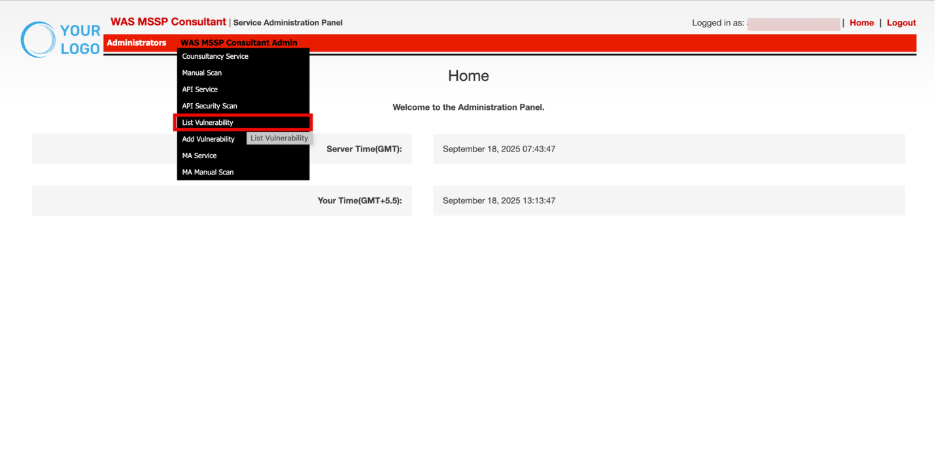This screenshot has width=936, height=460.
Task: Click the Logout link
Action: (901, 23)
